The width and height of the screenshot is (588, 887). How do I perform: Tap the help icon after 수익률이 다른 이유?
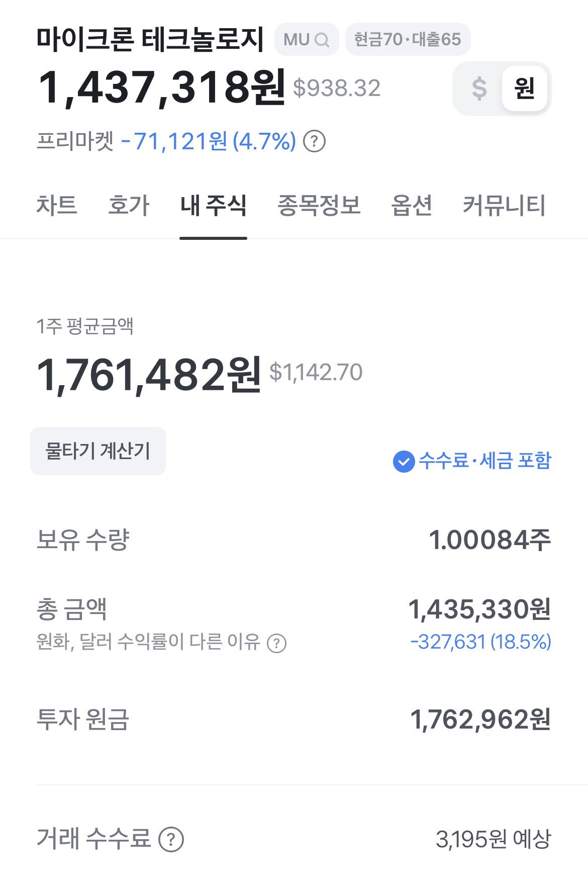276,643
